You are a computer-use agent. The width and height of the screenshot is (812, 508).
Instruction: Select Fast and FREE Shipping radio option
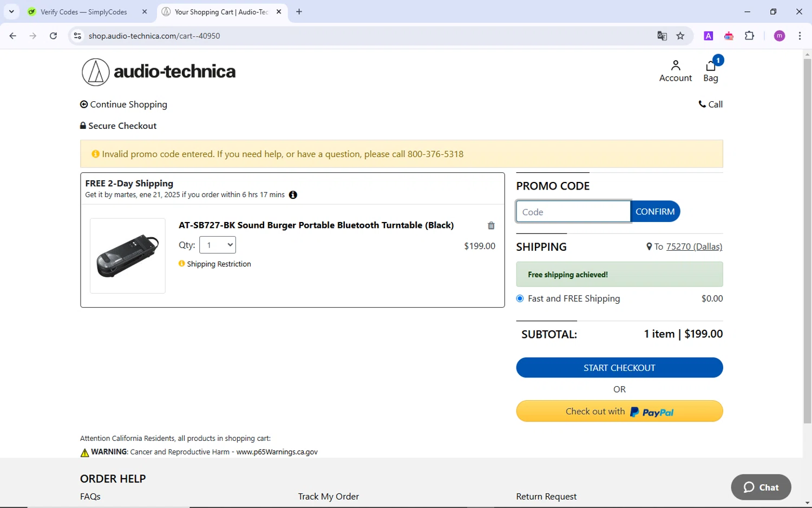[520, 298]
